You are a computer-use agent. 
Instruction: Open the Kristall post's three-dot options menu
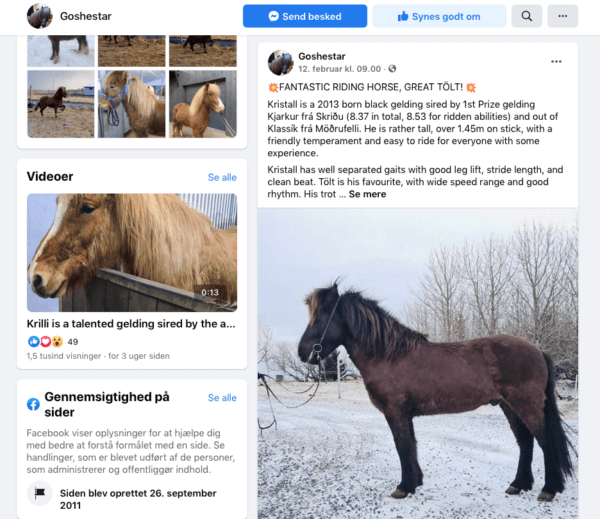[x=556, y=62]
